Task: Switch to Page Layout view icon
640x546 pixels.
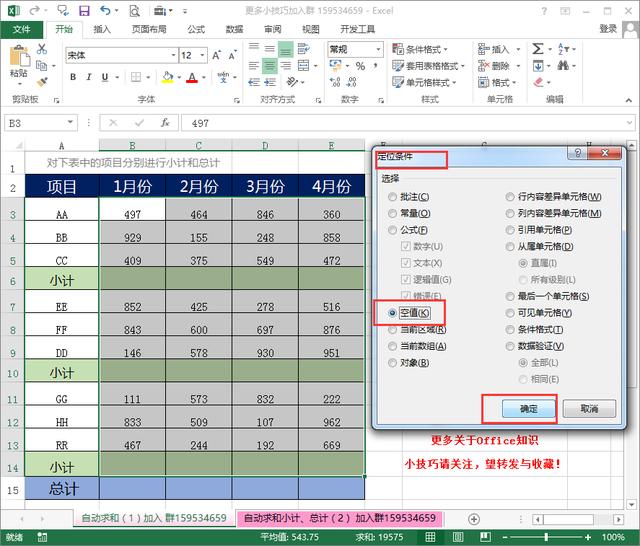Action: (458, 537)
